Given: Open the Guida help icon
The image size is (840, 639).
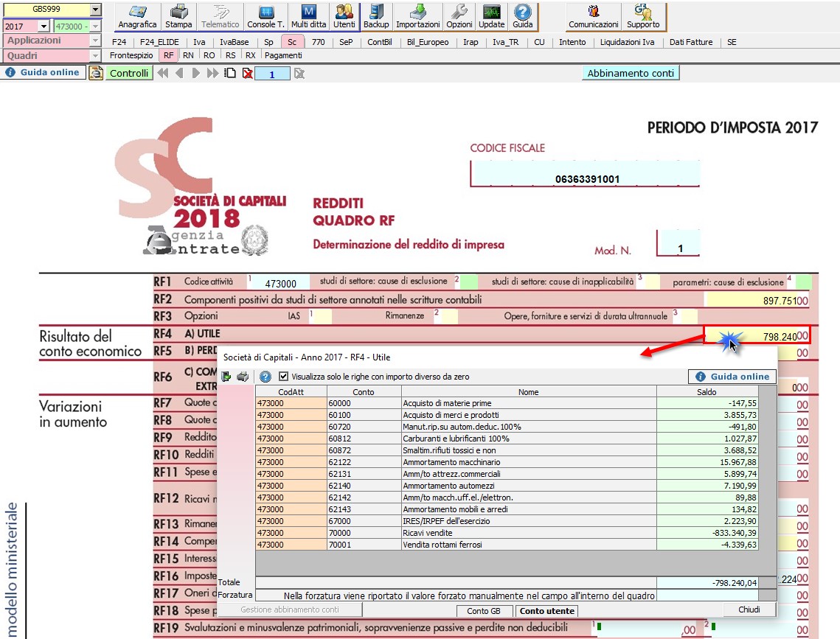Looking at the screenshot, I should (x=522, y=16).
